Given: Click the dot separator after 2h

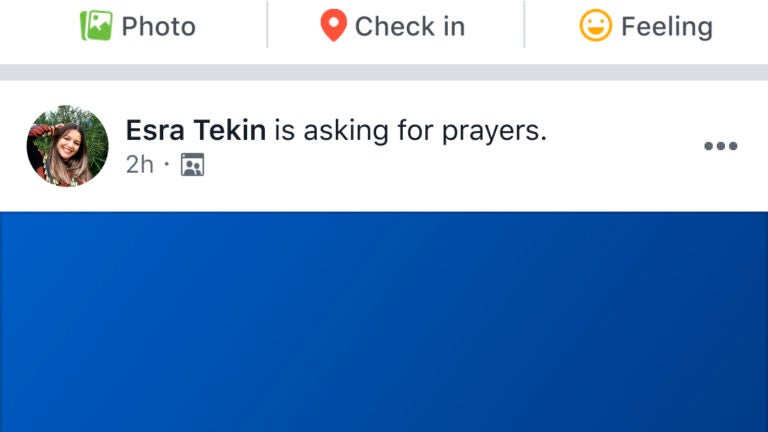Looking at the screenshot, I should [x=167, y=164].
